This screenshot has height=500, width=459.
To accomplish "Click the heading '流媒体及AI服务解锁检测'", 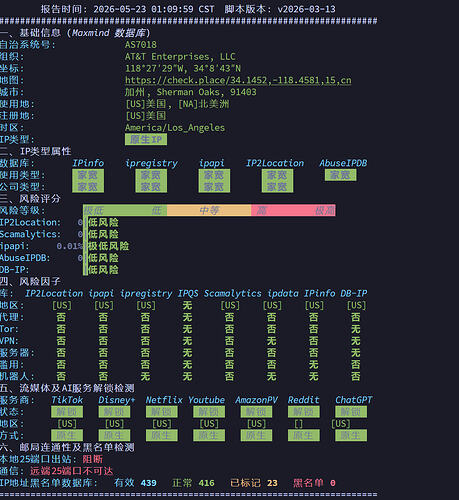I will (77, 388).
